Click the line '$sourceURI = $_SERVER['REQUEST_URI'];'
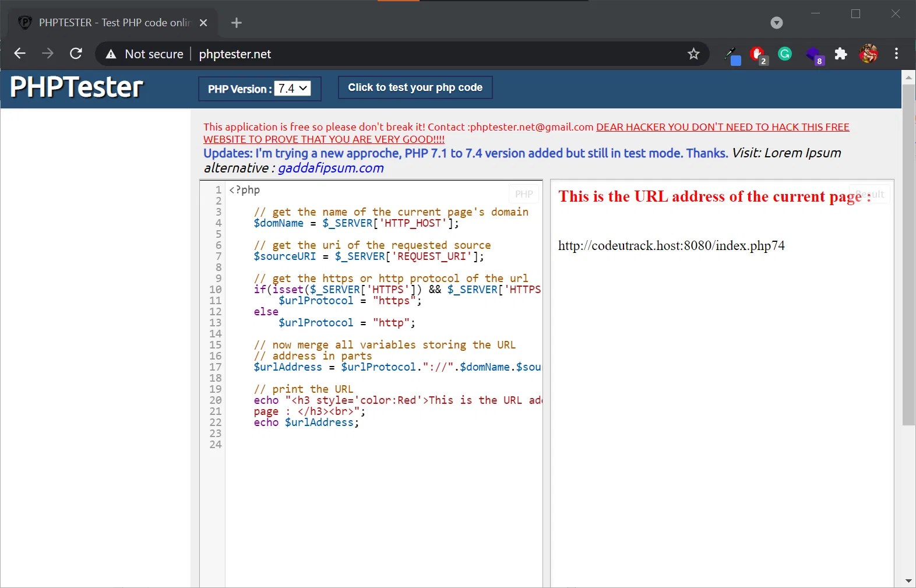The height and width of the screenshot is (588, 916). tap(369, 256)
